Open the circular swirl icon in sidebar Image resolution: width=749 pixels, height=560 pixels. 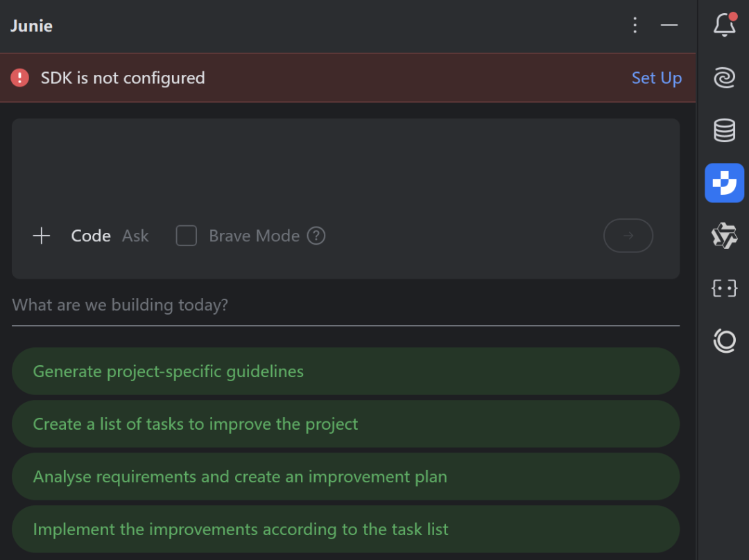(x=725, y=341)
